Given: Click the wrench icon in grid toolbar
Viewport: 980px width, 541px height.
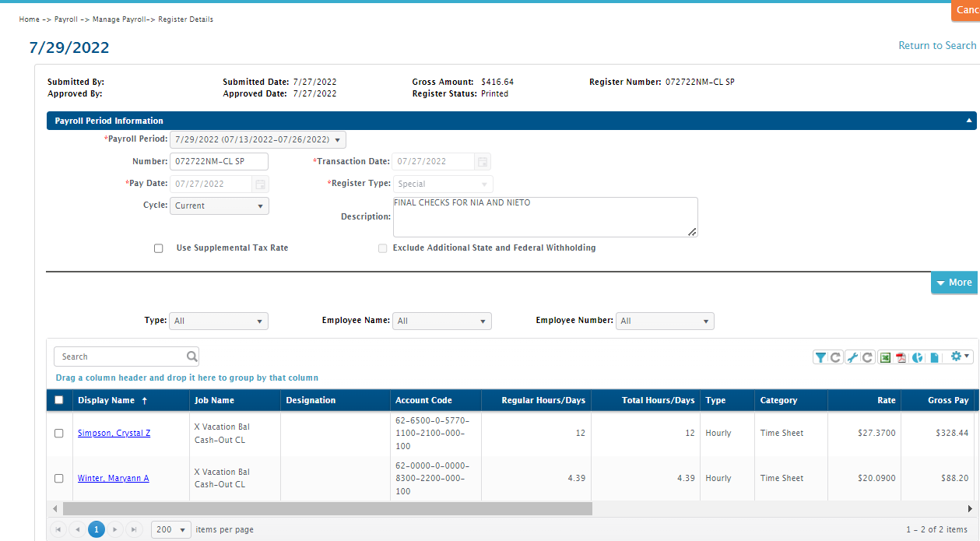Looking at the screenshot, I should coord(852,357).
